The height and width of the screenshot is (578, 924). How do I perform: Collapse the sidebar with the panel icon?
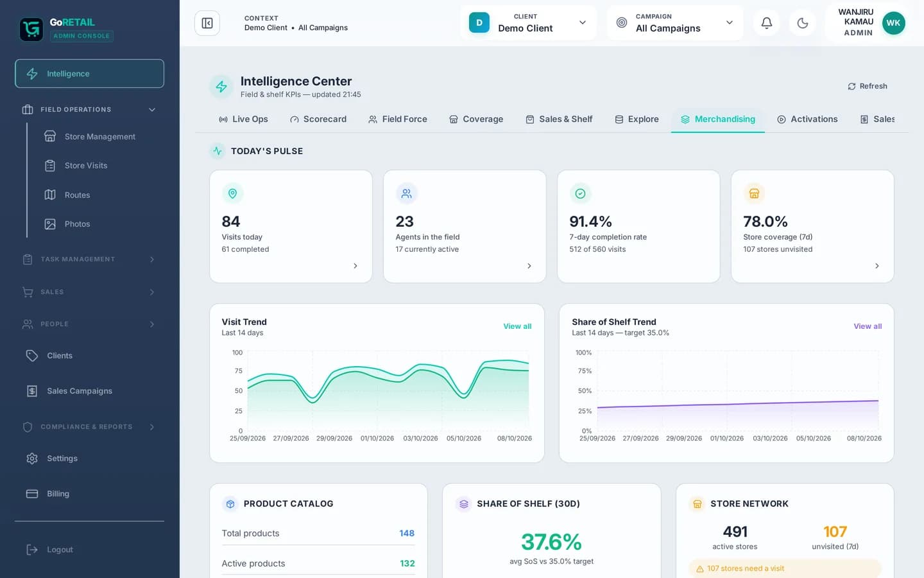[x=207, y=23]
